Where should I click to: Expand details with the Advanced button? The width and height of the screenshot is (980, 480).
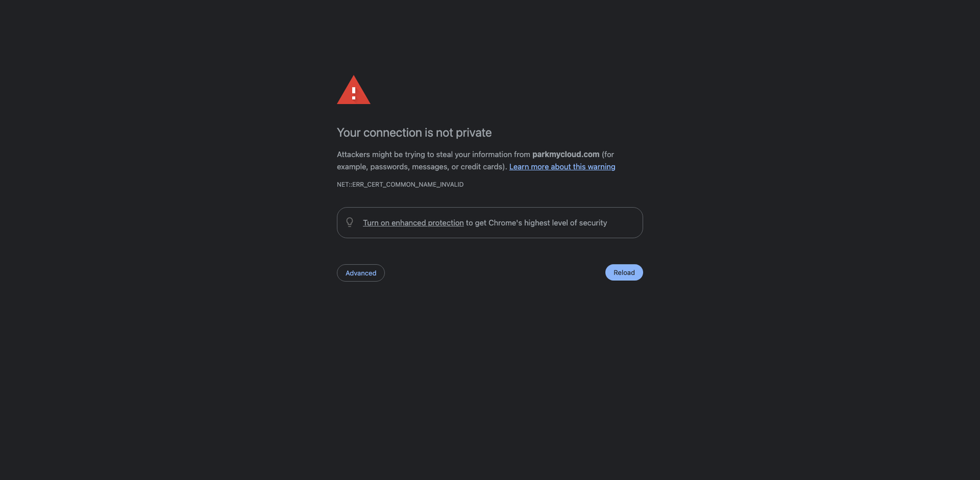pyautogui.click(x=361, y=273)
